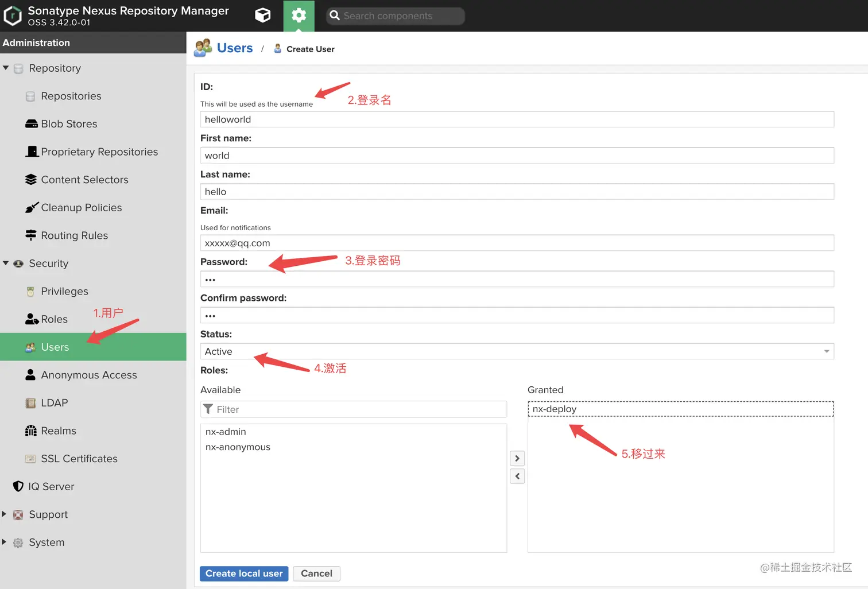The height and width of the screenshot is (589, 868).
Task: Click the Cleanup Policies broom icon
Action: coord(32,207)
